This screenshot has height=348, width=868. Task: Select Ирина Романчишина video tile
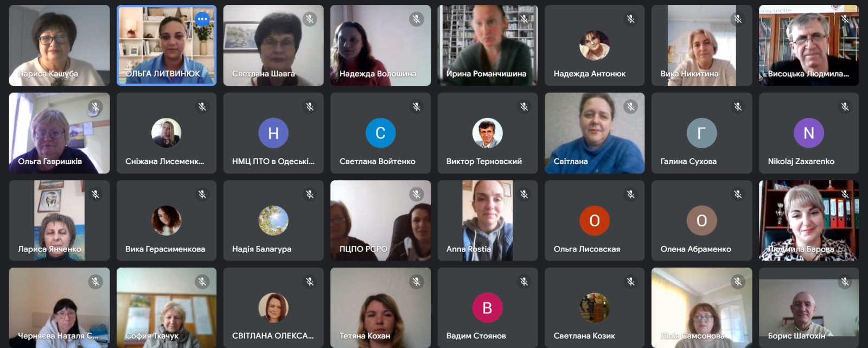(488, 46)
